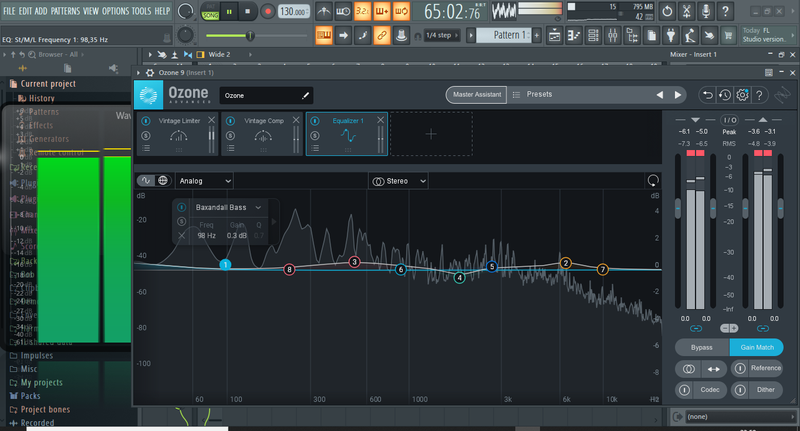
Task: Open the mixer window icon
Action: coord(612,35)
